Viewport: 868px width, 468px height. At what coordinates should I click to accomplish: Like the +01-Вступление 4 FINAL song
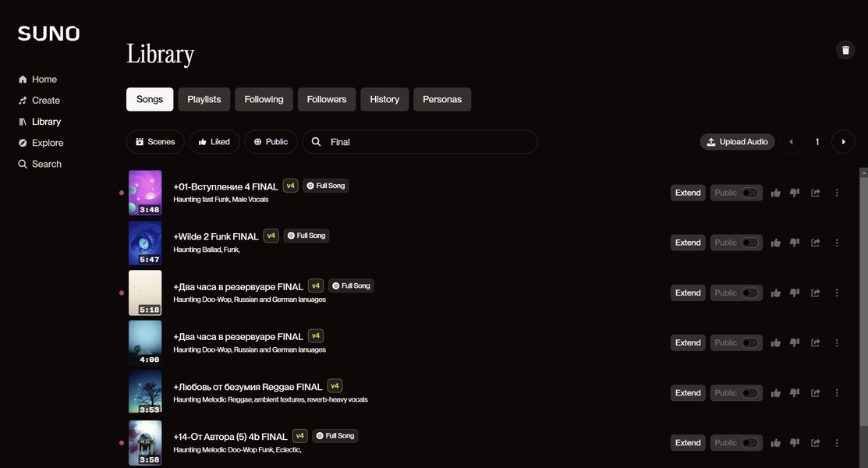[775, 193]
